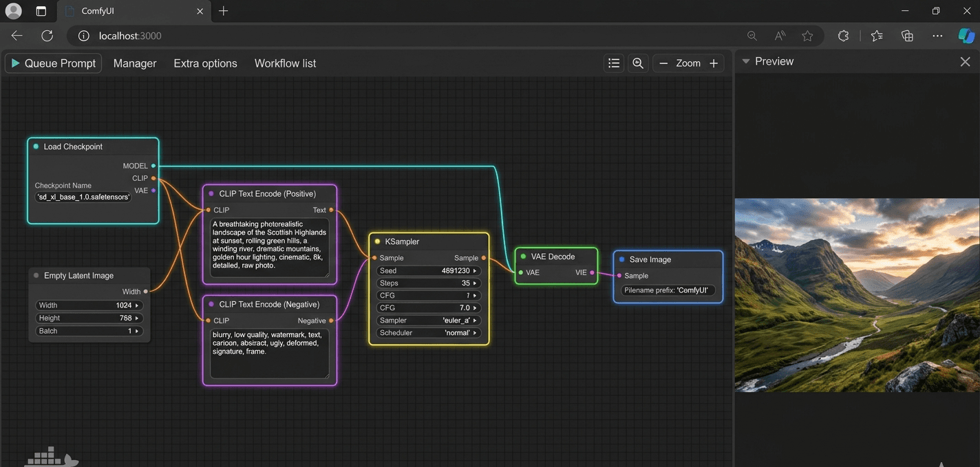Click the zoom-to-fit magnifier icon
Image resolution: width=980 pixels, height=467 pixels.
(x=637, y=63)
